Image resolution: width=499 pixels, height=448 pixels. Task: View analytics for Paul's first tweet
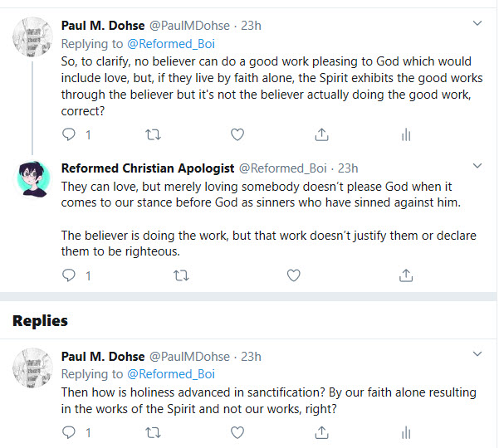click(x=406, y=134)
